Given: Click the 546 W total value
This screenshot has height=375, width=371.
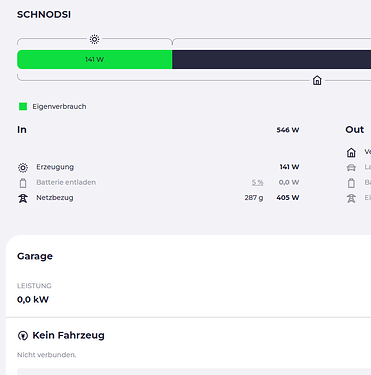Looking at the screenshot, I should (x=288, y=130).
